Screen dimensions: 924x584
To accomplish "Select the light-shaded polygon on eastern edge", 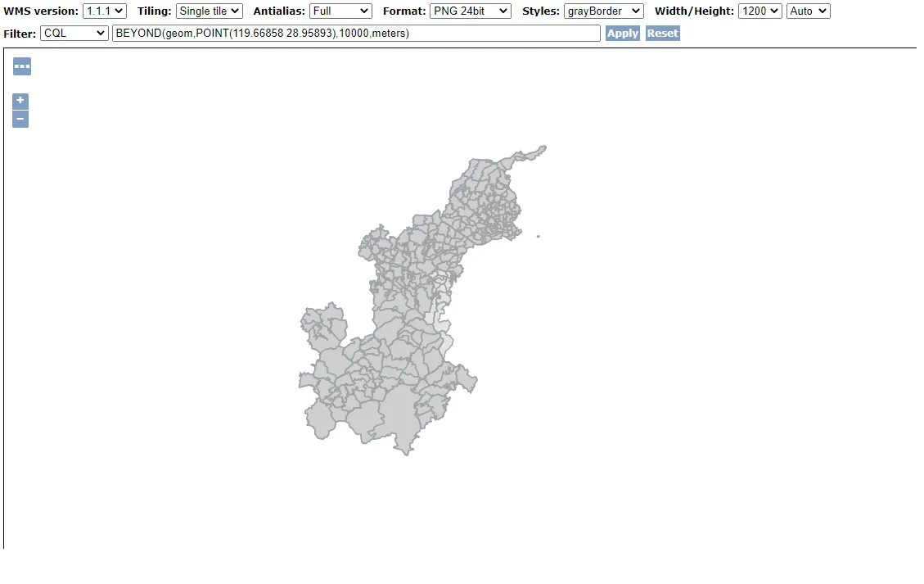I will click(x=443, y=322).
